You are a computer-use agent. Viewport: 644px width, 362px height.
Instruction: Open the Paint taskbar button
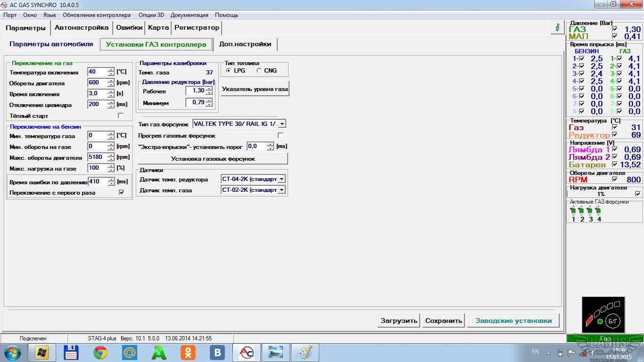(305, 353)
